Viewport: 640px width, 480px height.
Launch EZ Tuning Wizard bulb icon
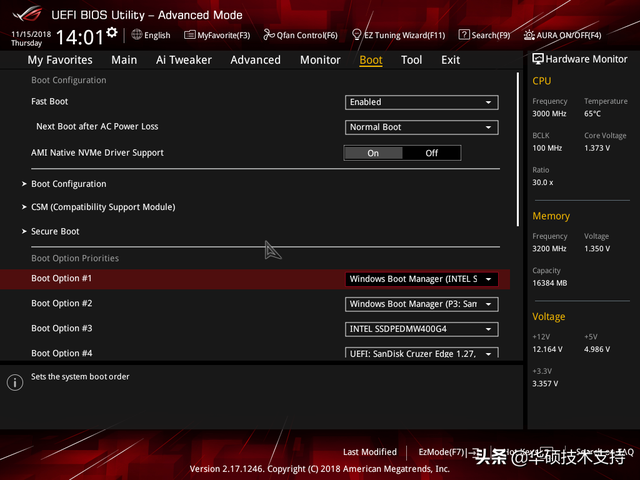[x=356, y=35]
